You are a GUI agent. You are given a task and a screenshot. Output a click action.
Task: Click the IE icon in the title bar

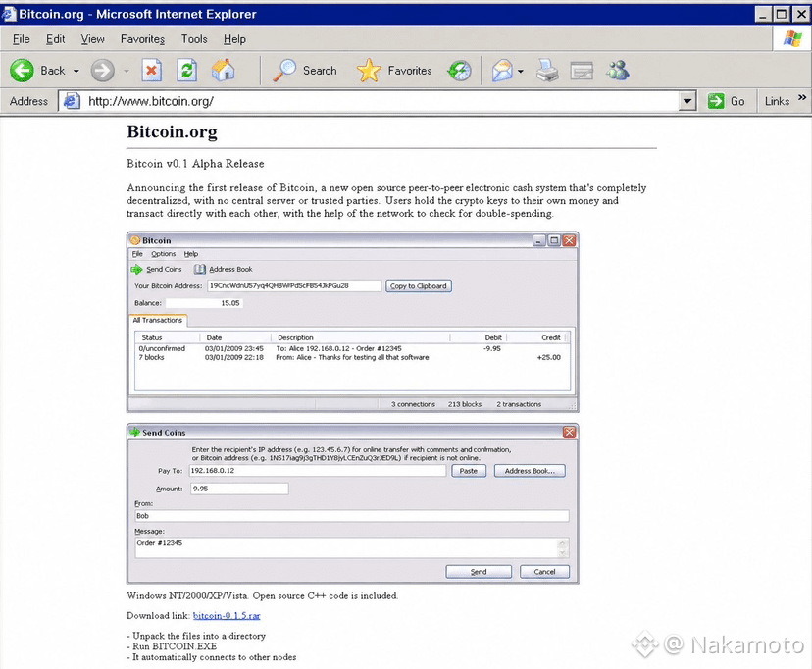pyautogui.click(x=9, y=14)
